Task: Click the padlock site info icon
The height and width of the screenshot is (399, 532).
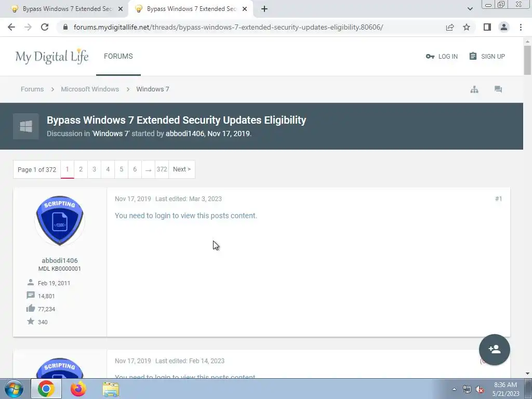Action: pos(65,27)
